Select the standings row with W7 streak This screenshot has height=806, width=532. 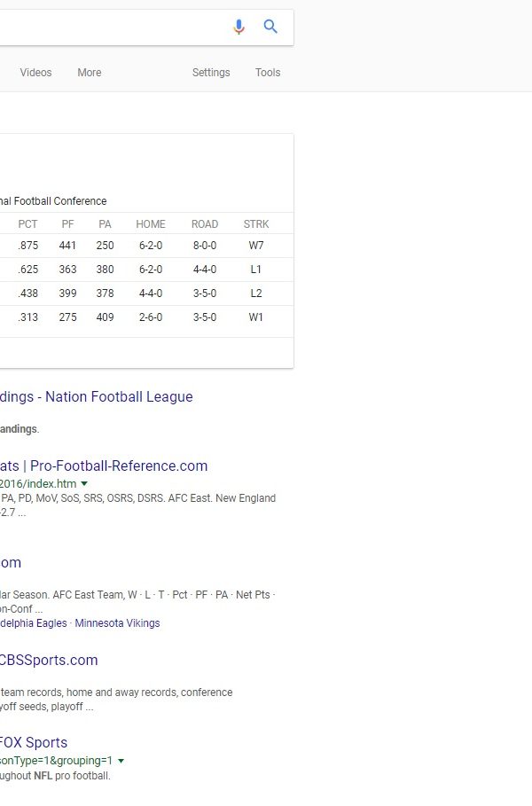(x=146, y=246)
